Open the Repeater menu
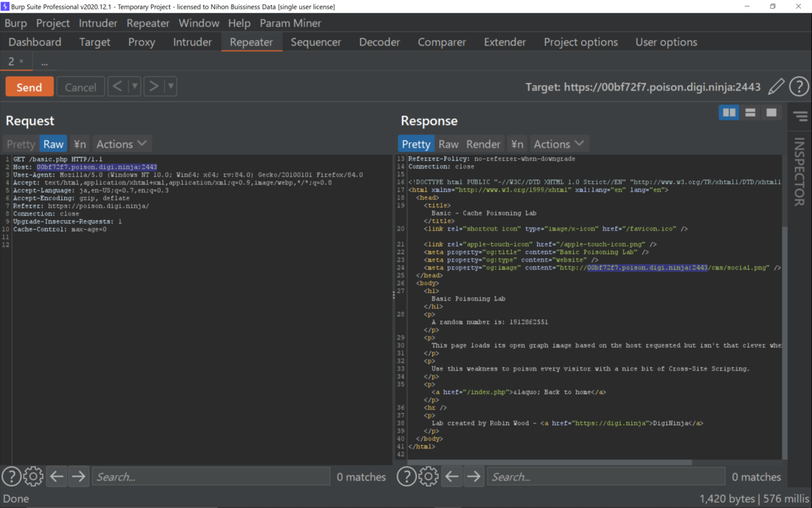Viewport: 812px width, 508px height. (148, 23)
